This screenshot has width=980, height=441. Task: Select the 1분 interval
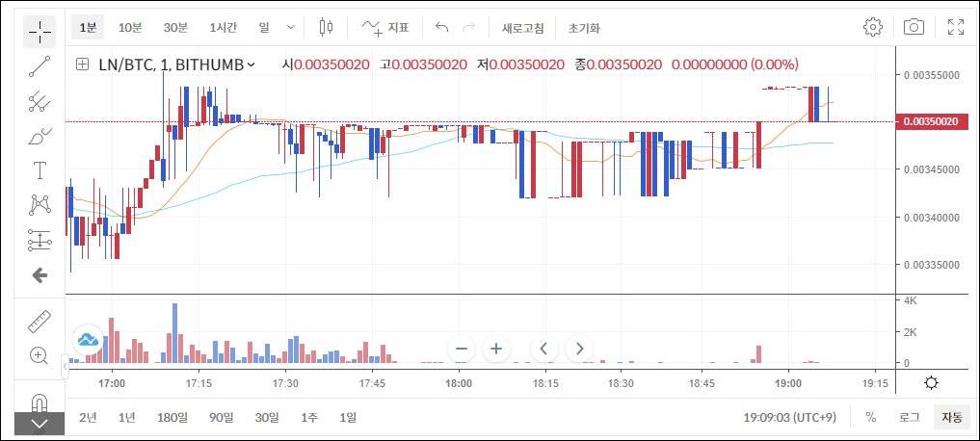point(88,28)
